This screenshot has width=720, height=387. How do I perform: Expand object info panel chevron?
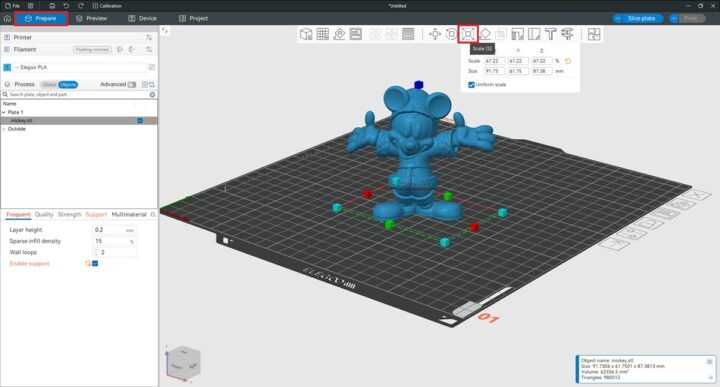tap(710, 377)
